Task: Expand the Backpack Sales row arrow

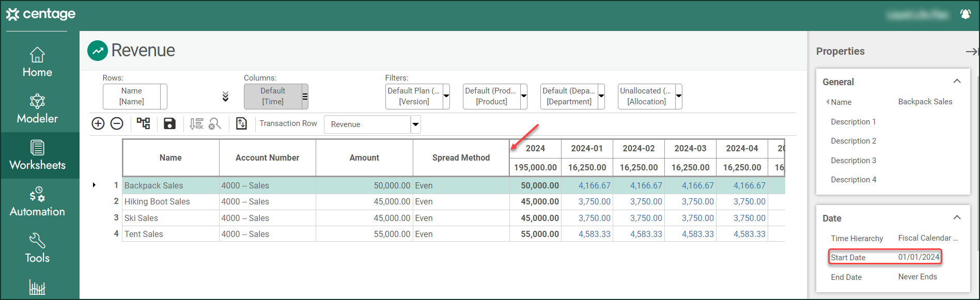Action: [x=94, y=185]
